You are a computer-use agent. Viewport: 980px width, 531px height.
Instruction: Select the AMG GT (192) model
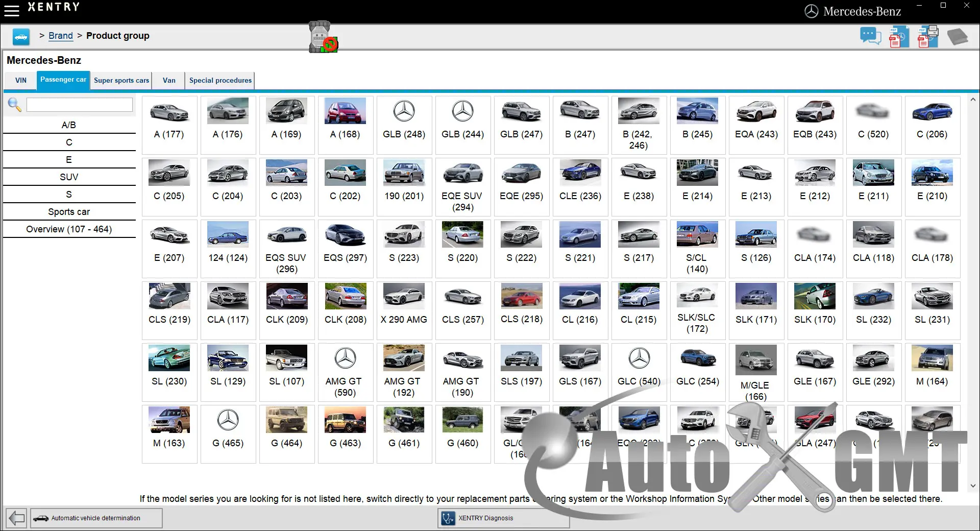404,372
